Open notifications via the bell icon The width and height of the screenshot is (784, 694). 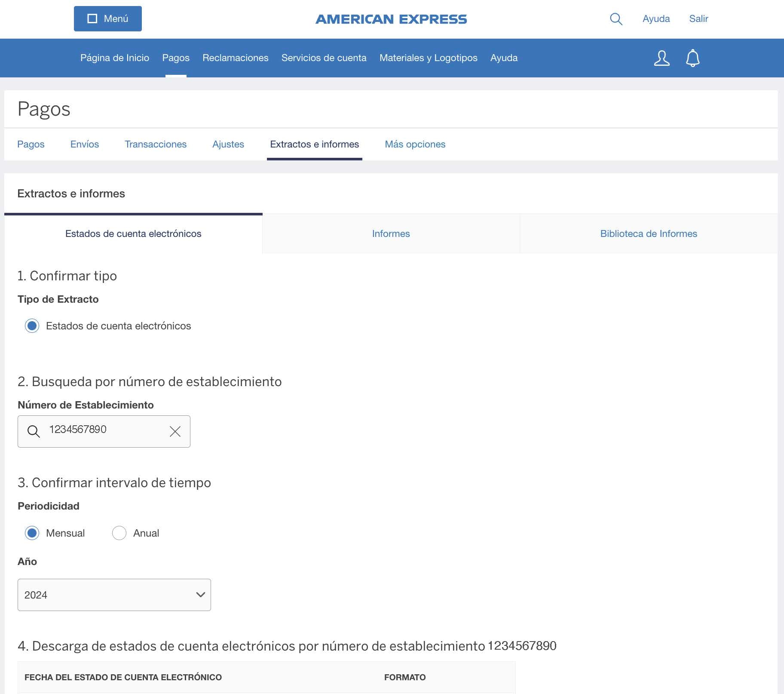click(x=692, y=58)
